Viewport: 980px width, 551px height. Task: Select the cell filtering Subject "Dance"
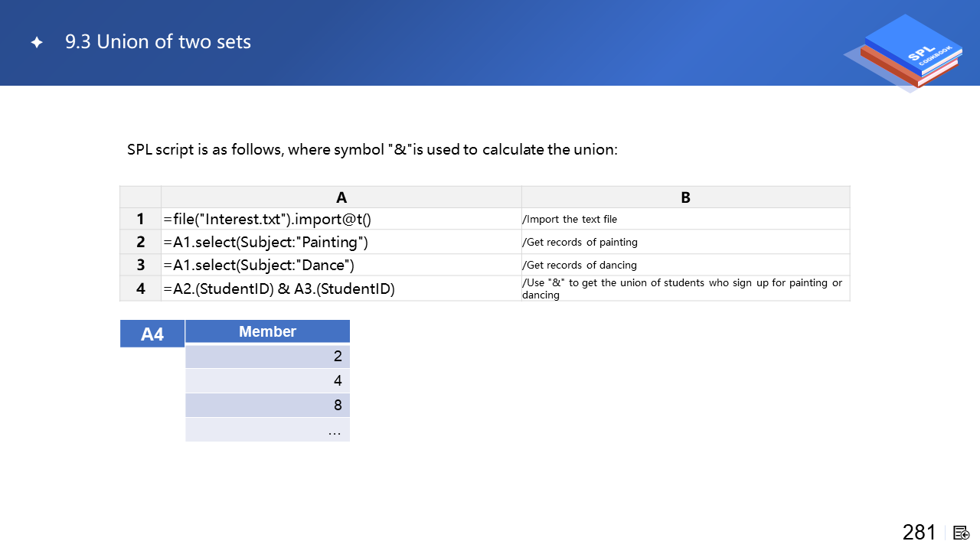pos(341,265)
